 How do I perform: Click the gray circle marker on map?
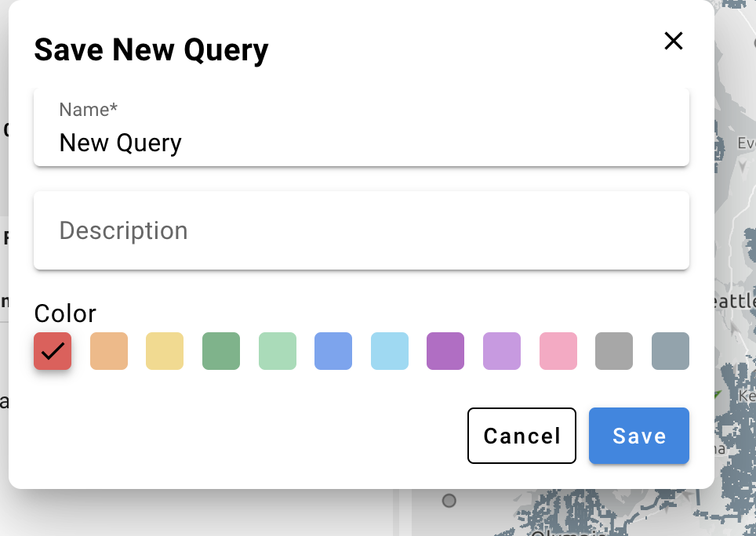click(449, 500)
